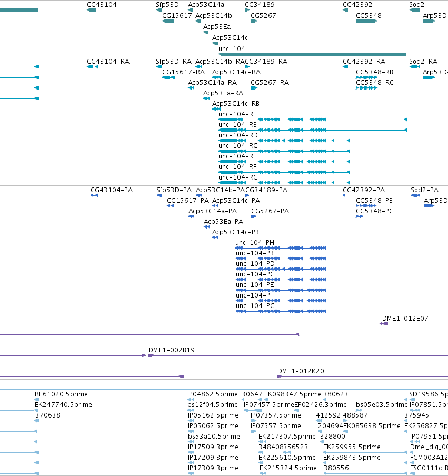Viewport: 448px width, 476px height.
Task: Select the CG5348-RB transcript label
Action: 374,72
